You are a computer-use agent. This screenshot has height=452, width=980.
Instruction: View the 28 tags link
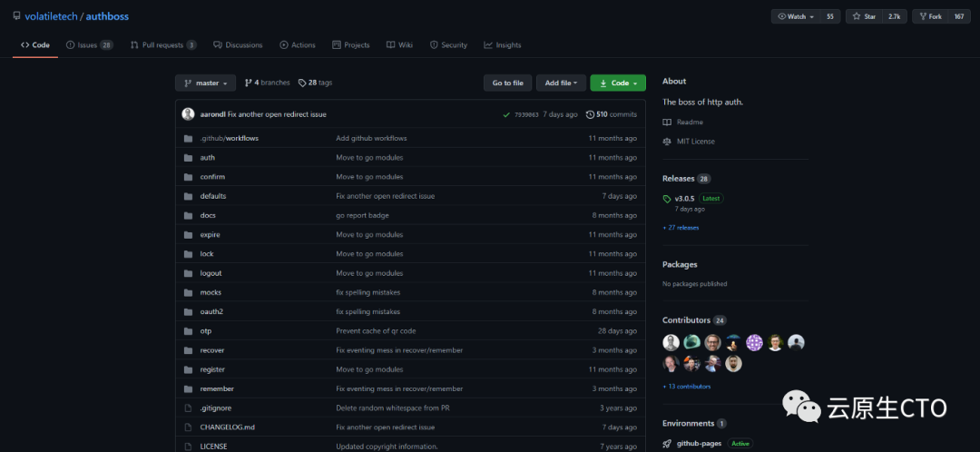pos(316,83)
